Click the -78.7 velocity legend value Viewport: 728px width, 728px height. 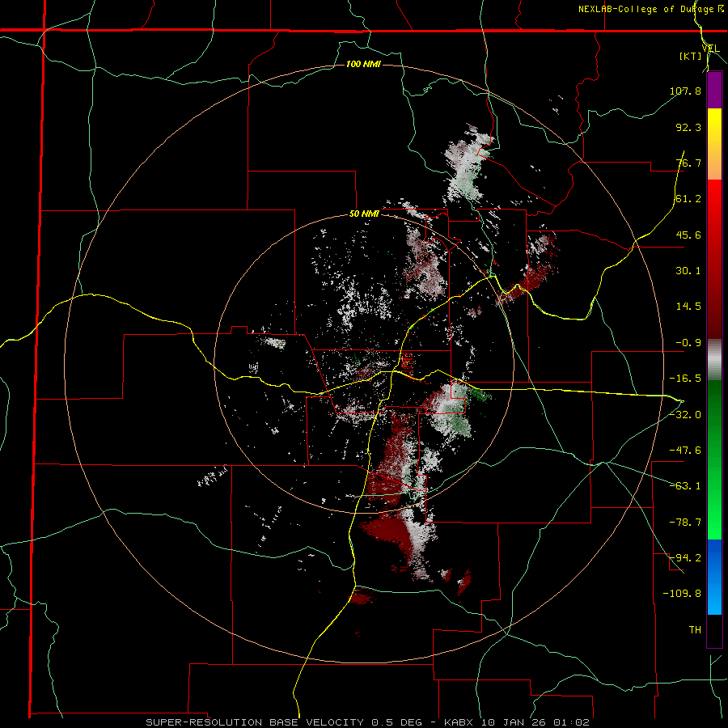[x=685, y=522]
